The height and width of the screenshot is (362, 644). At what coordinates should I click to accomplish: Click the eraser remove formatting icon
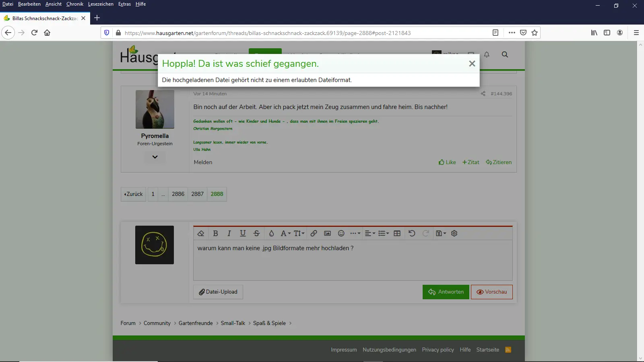tap(201, 233)
